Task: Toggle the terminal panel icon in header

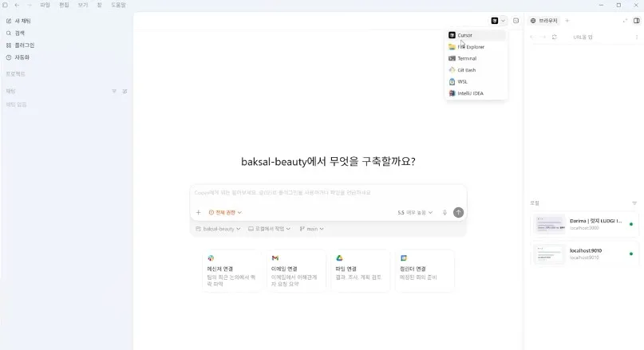Action: [x=516, y=21]
